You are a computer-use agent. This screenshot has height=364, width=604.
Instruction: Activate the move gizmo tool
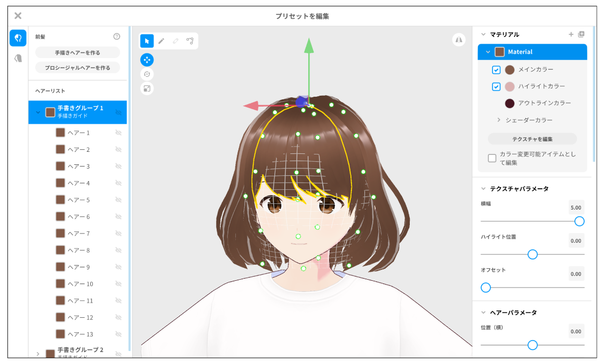pyautogui.click(x=147, y=60)
